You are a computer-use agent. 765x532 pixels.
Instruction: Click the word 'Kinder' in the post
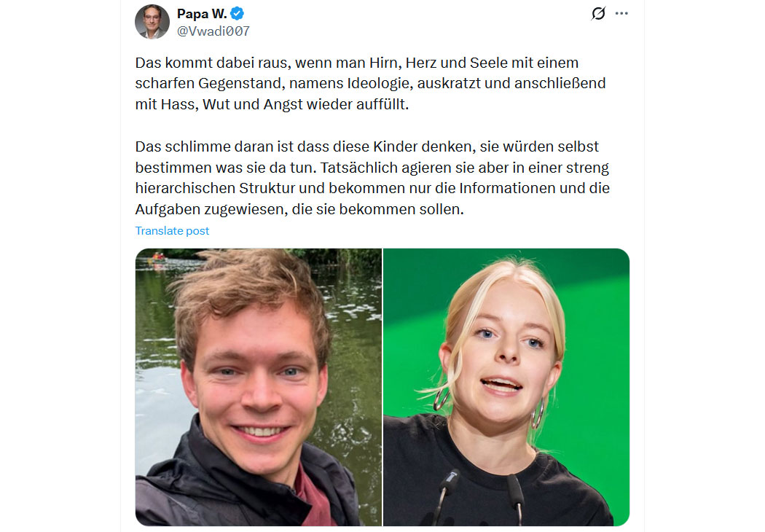395,146
